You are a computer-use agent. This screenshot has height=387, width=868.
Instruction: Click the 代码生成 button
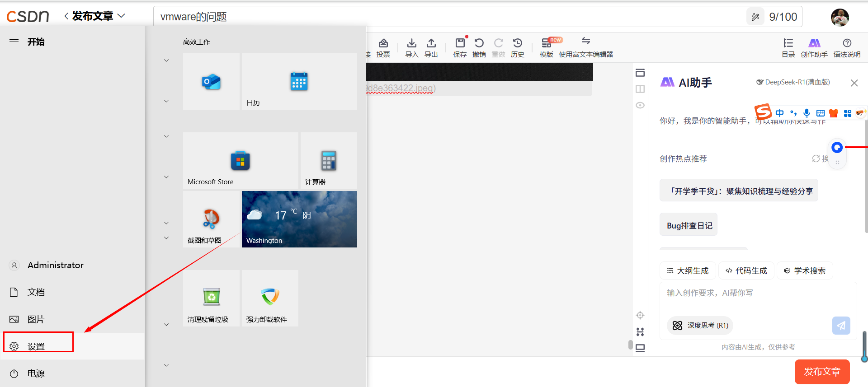[x=746, y=270]
